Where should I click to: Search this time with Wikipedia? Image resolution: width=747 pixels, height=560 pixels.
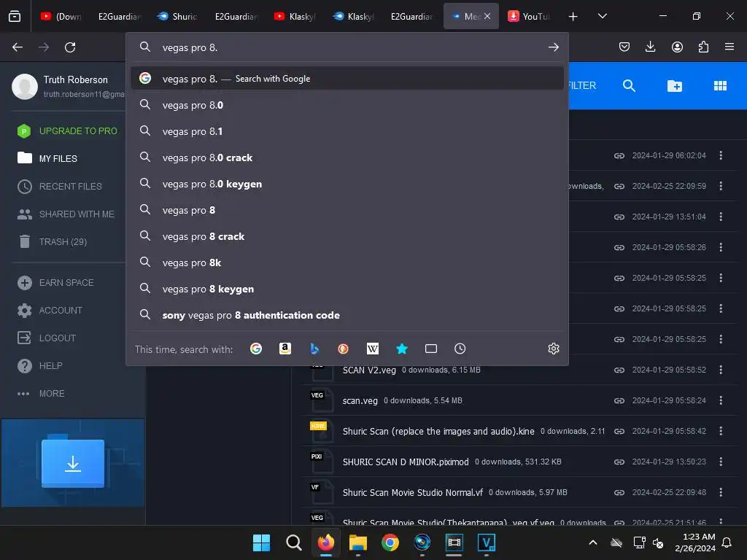click(x=373, y=349)
